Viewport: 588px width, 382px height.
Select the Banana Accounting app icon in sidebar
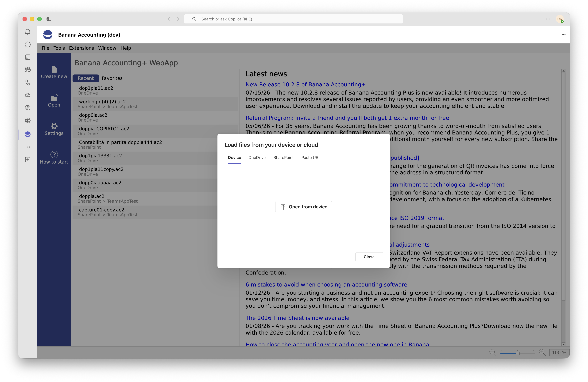(28, 134)
